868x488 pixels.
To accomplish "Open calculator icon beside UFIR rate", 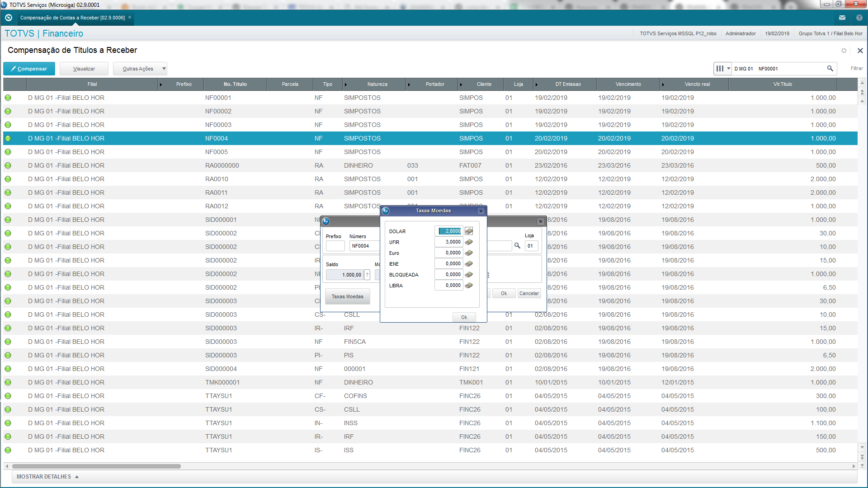I will click(469, 242).
